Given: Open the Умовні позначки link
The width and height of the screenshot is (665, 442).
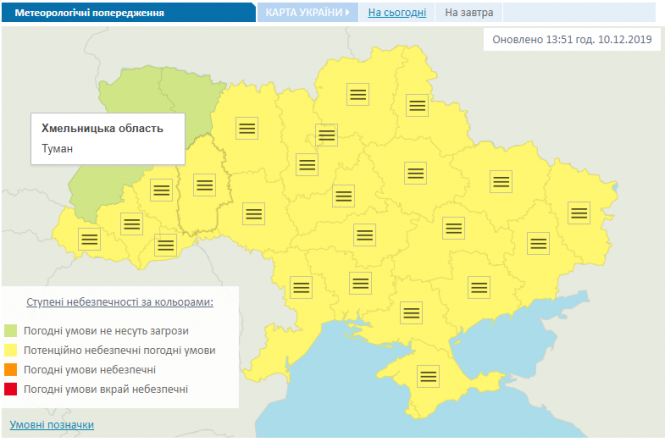Looking at the screenshot, I should point(52,424).
